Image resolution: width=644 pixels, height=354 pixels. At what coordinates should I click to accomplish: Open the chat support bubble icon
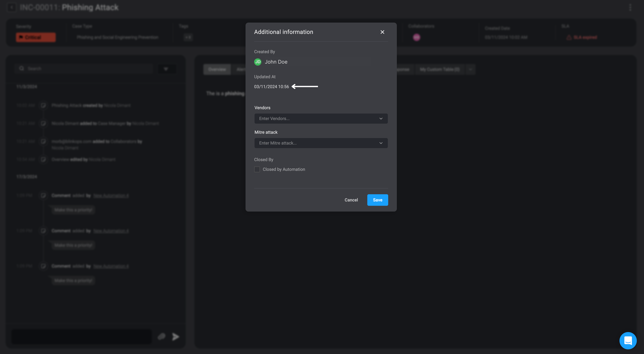pos(628,340)
